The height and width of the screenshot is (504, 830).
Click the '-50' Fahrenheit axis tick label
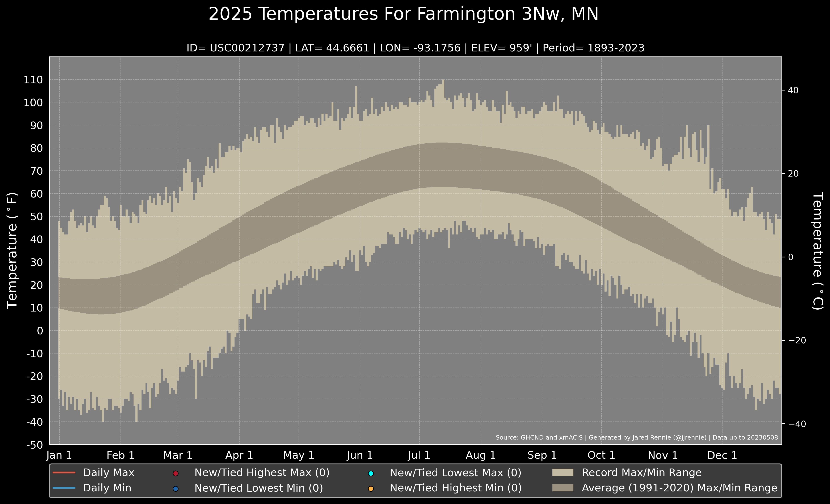coord(35,445)
